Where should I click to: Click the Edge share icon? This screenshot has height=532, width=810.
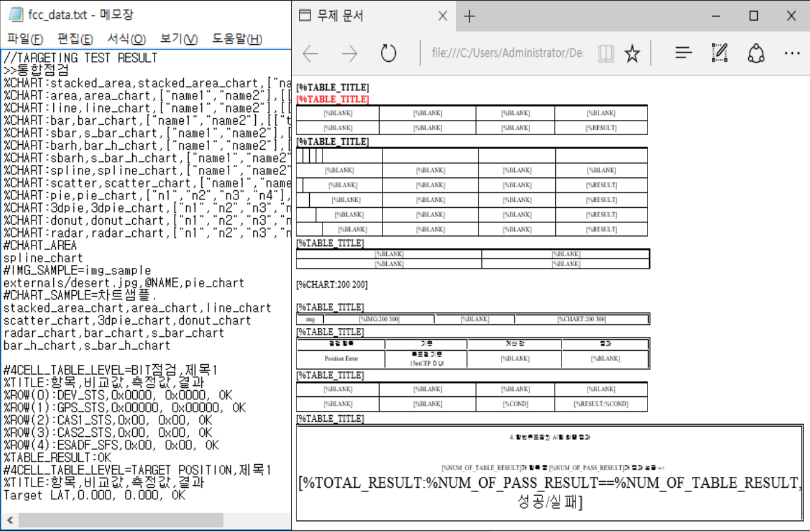point(755,53)
